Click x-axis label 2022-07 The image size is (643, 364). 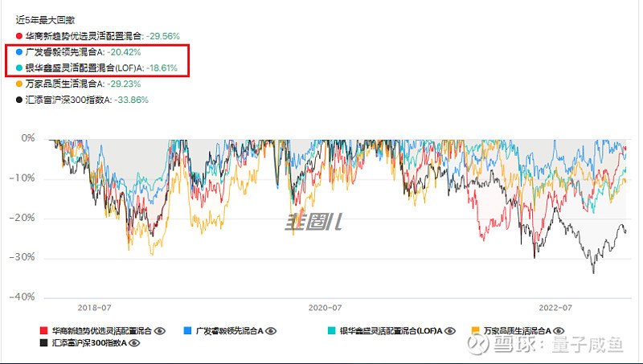coord(555,308)
